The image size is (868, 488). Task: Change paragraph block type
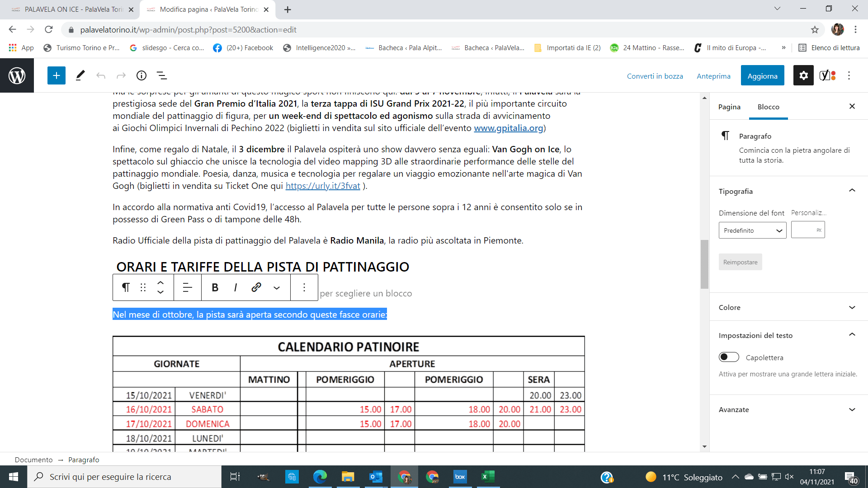(126, 287)
